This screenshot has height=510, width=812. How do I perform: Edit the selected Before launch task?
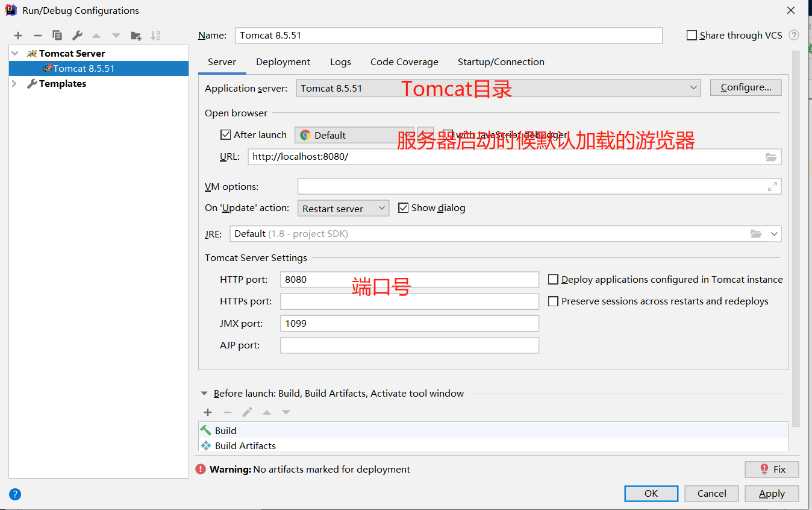pyautogui.click(x=247, y=412)
